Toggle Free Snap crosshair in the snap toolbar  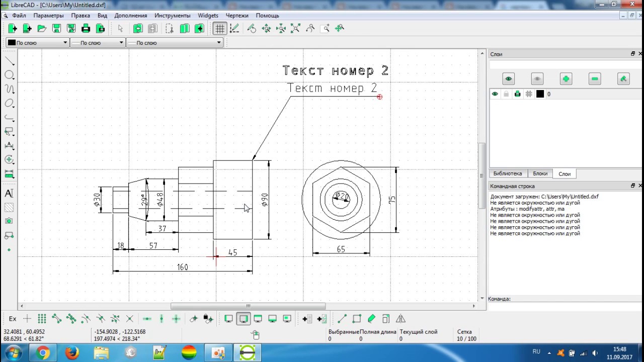click(x=27, y=319)
